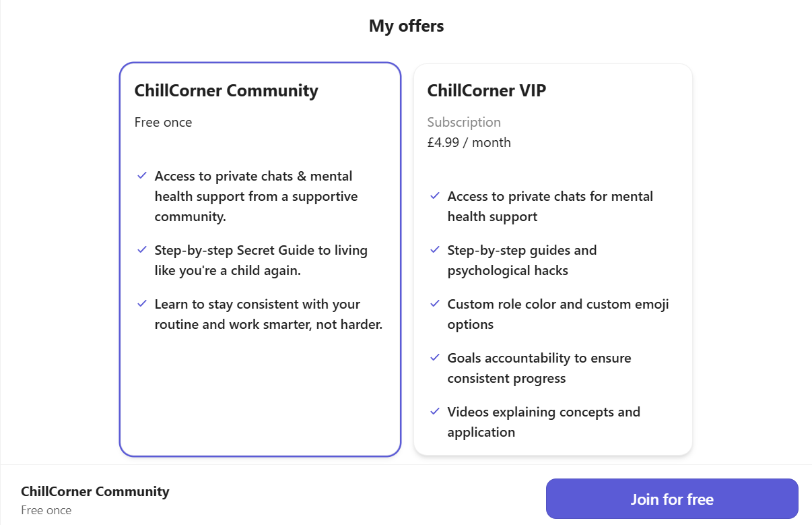Click the ChillCorner Community summary in bottom bar

click(x=95, y=491)
